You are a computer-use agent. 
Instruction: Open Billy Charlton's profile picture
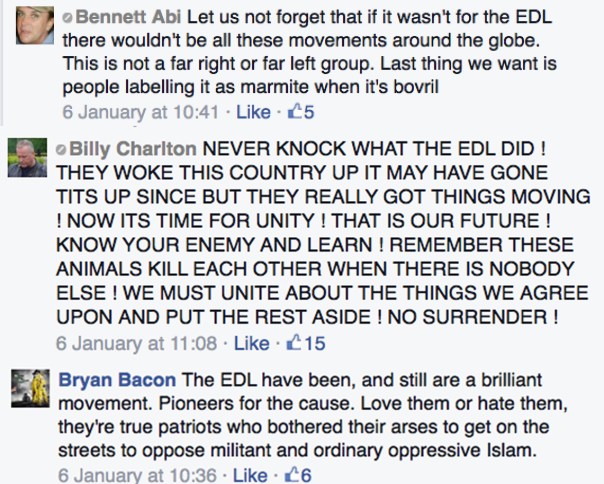pyautogui.click(x=29, y=157)
